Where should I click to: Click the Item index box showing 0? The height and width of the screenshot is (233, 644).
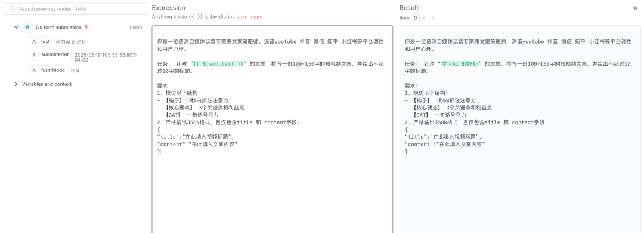point(416,18)
